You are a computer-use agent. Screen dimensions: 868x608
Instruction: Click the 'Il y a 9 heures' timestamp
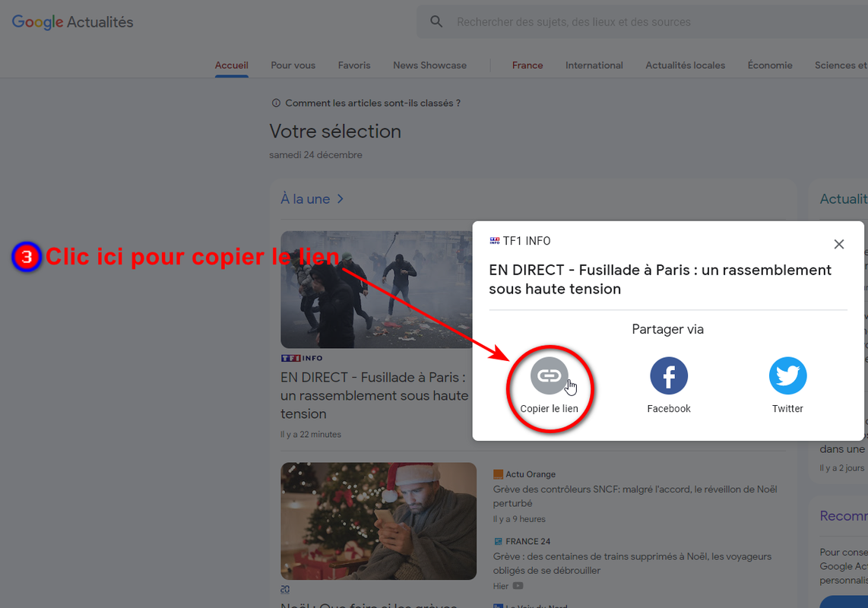pos(519,519)
